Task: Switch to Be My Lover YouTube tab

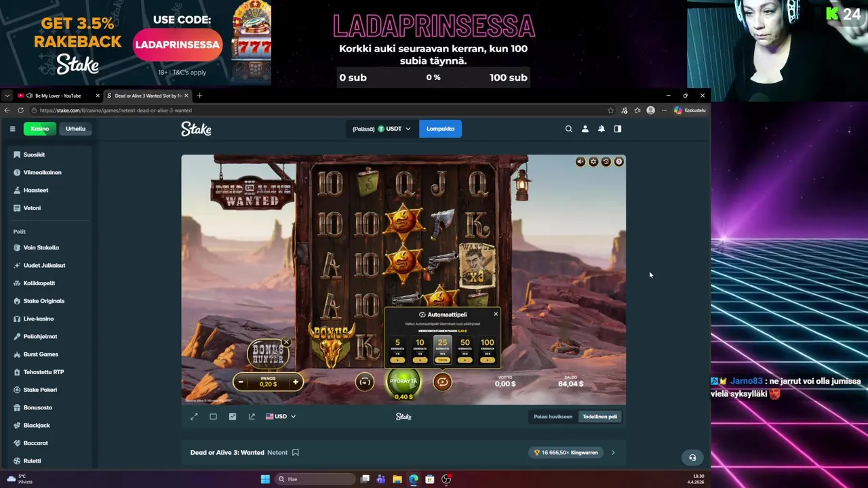Action: pos(58,96)
